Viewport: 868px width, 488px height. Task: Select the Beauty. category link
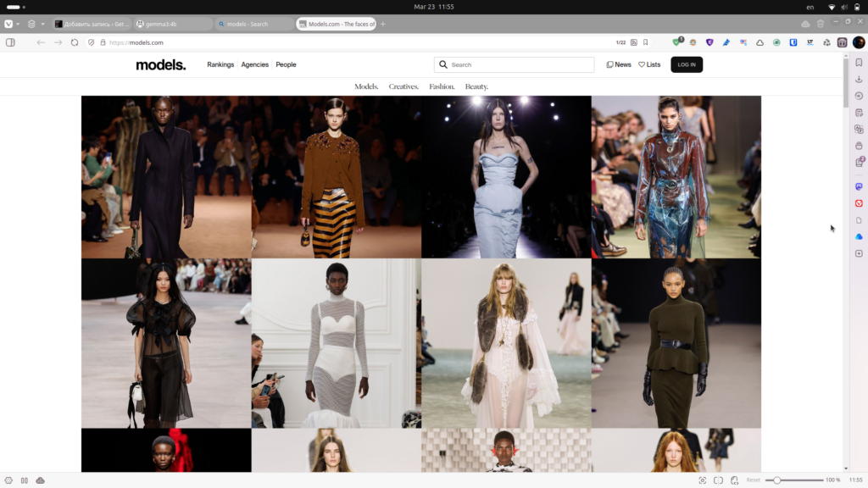(x=476, y=86)
